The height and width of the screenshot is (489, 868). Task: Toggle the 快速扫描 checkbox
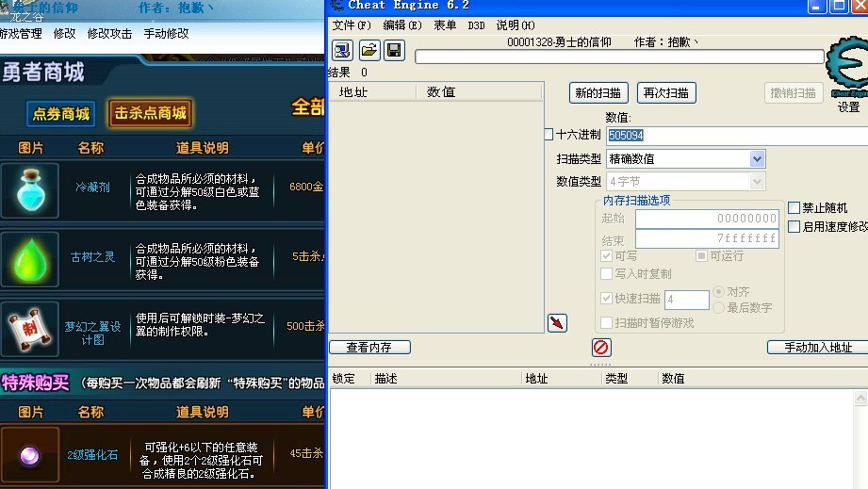(x=606, y=299)
